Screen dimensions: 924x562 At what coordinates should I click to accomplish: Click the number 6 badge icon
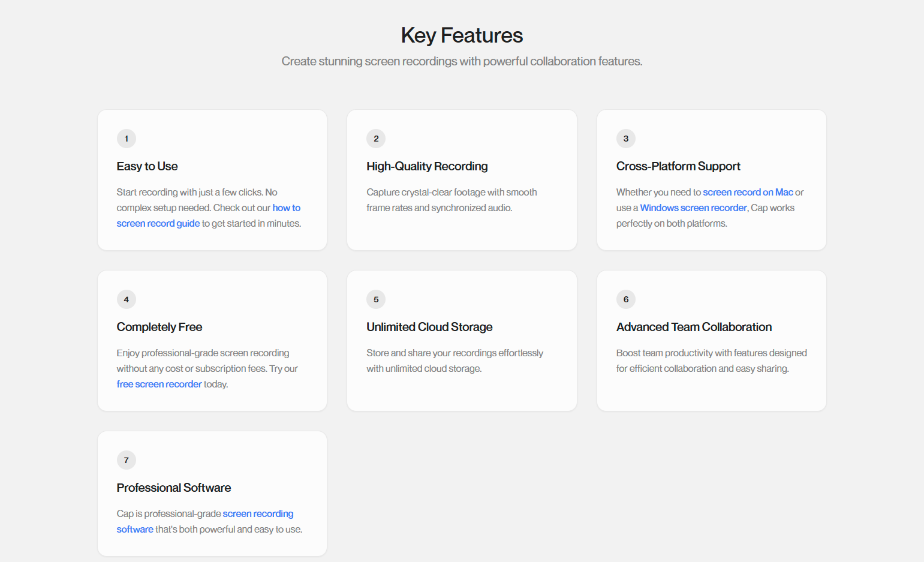tap(625, 299)
